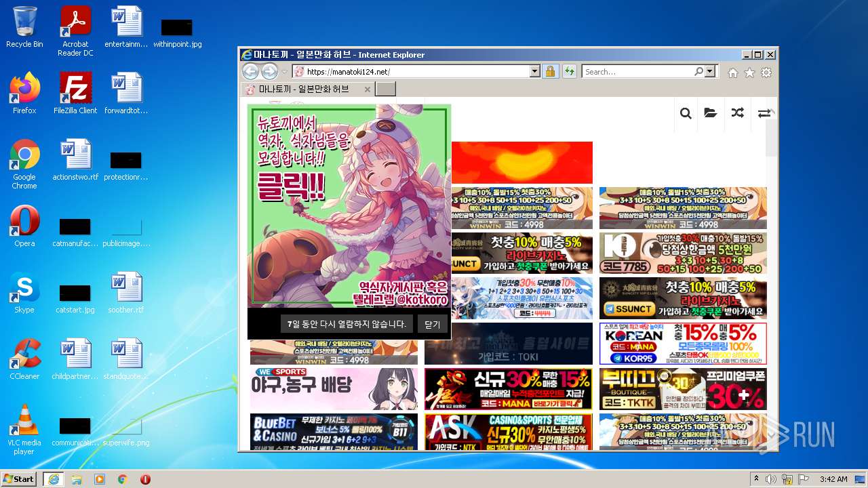Open File Explorer from taskbar

pos(77,479)
